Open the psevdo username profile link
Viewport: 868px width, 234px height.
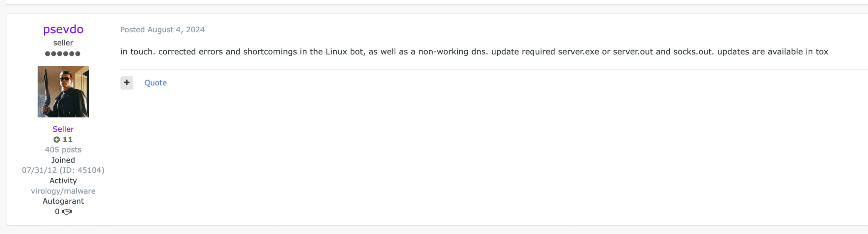(x=63, y=29)
